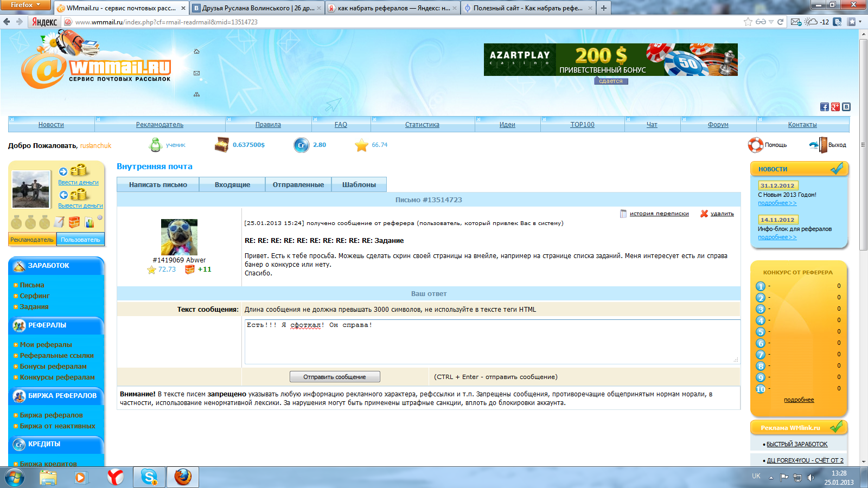
Task: Click the AzartPlay casino banner
Action: pos(610,60)
